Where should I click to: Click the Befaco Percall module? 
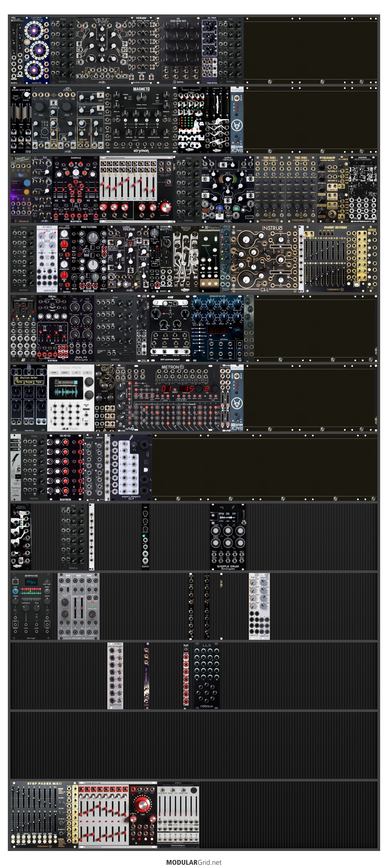tap(52, 329)
